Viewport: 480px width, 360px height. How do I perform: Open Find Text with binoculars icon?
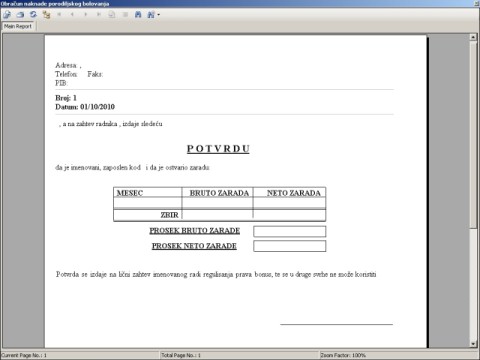(138, 15)
